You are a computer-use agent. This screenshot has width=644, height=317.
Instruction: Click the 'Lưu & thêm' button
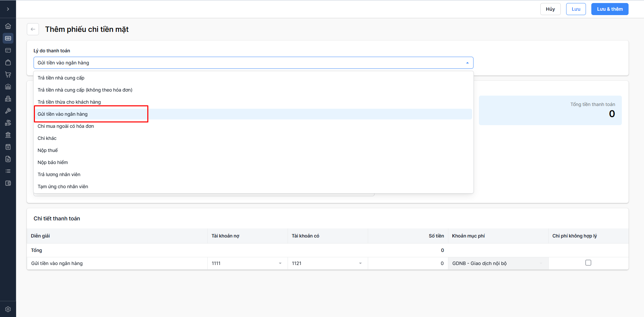point(609,9)
